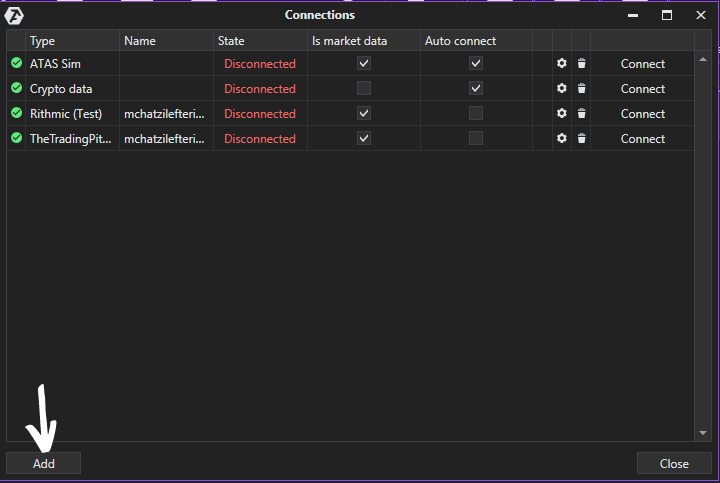Open settings gear for ATAS Sim connection
The image size is (720, 483).
(x=562, y=64)
